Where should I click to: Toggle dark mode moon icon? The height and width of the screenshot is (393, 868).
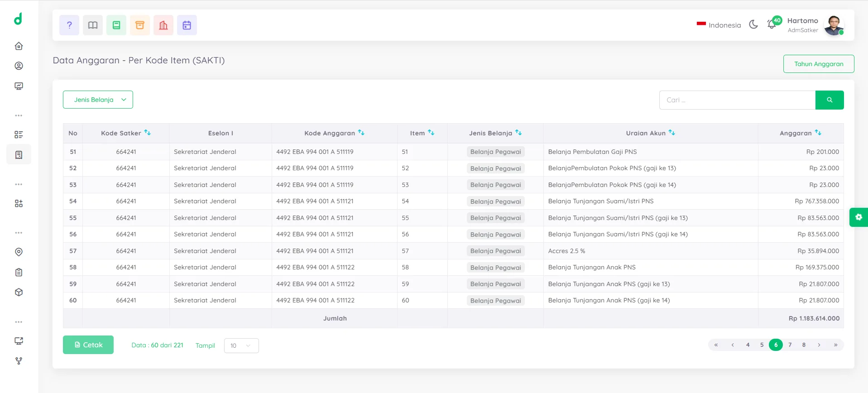point(753,24)
